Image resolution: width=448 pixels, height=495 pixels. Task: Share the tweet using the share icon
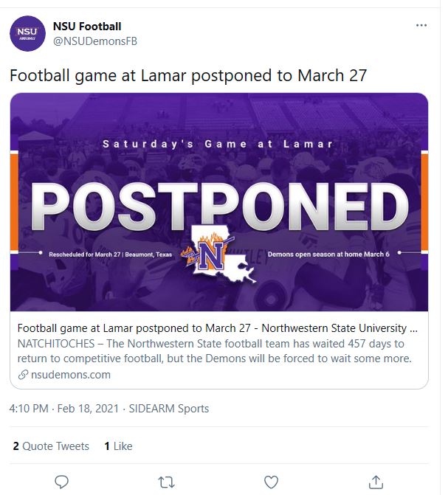[x=376, y=482]
